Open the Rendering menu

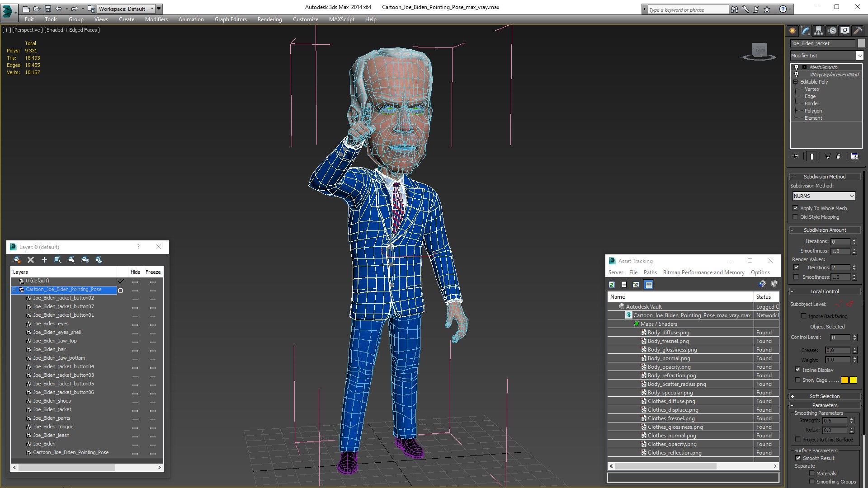(x=270, y=19)
